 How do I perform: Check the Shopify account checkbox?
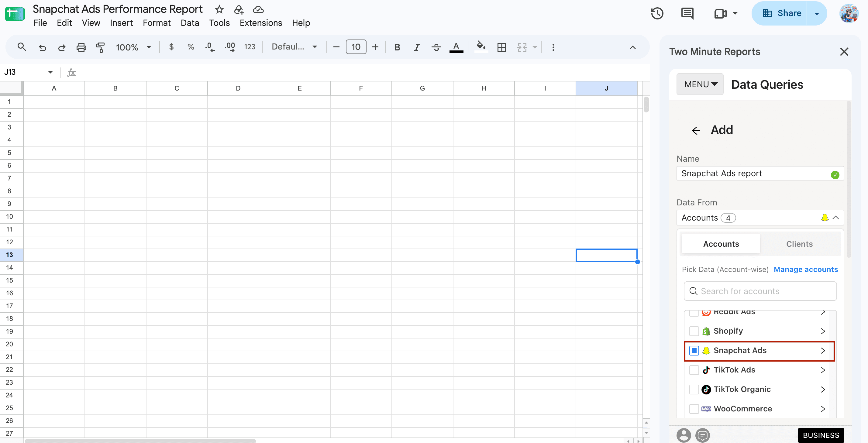point(694,331)
